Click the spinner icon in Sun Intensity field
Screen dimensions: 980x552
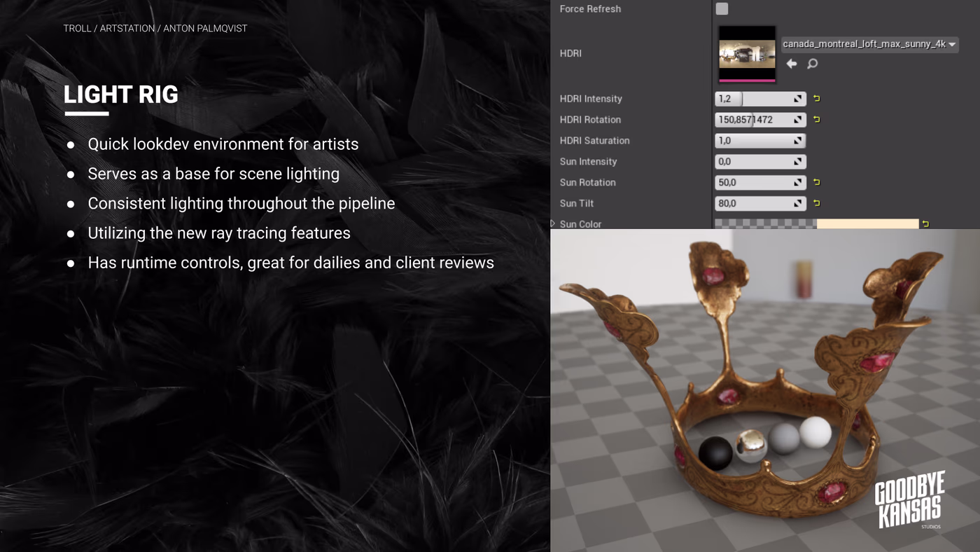click(798, 162)
